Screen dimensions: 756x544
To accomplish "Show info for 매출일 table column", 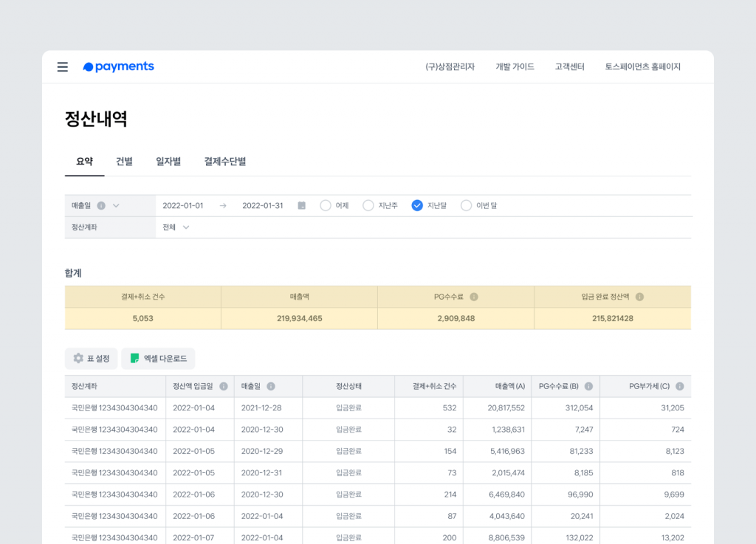I will point(271,387).
